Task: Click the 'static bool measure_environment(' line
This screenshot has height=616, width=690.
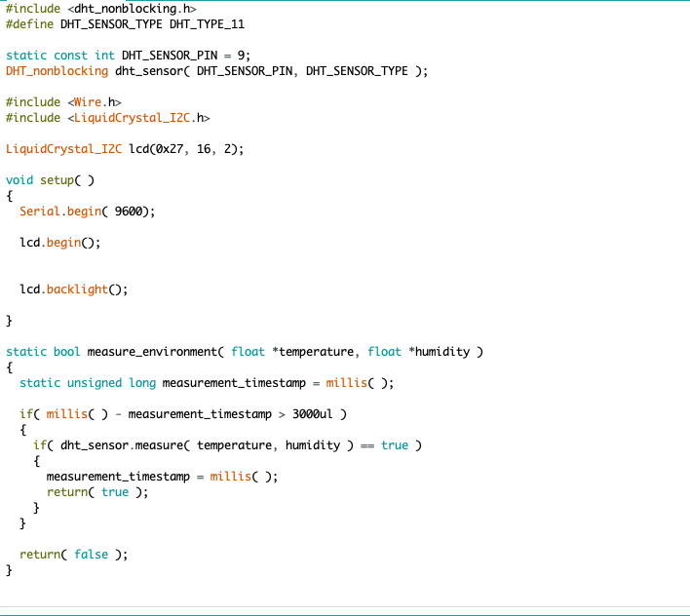Action: point(245,352)
